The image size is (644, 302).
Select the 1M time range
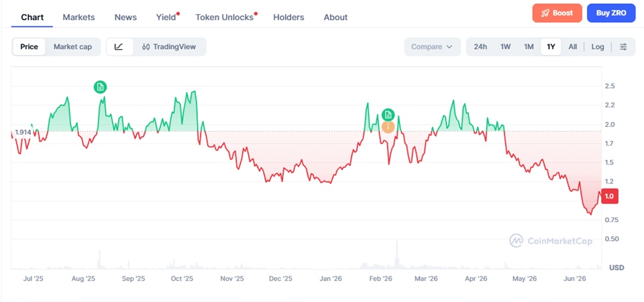click(529, 47)
